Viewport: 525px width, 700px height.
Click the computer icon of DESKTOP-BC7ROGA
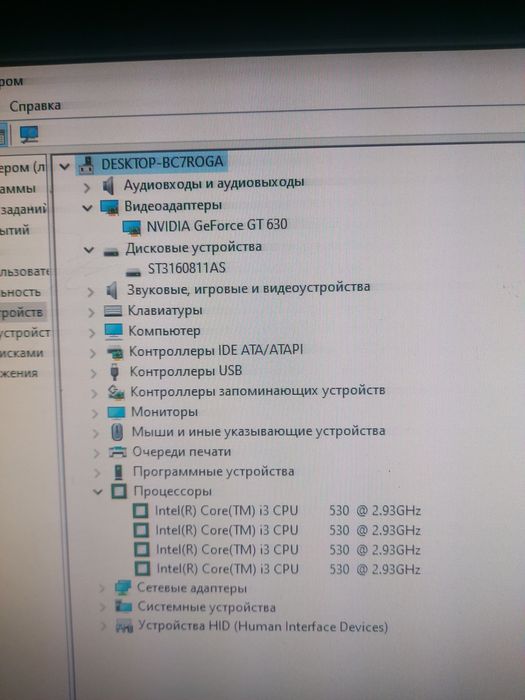pos(86,165)
